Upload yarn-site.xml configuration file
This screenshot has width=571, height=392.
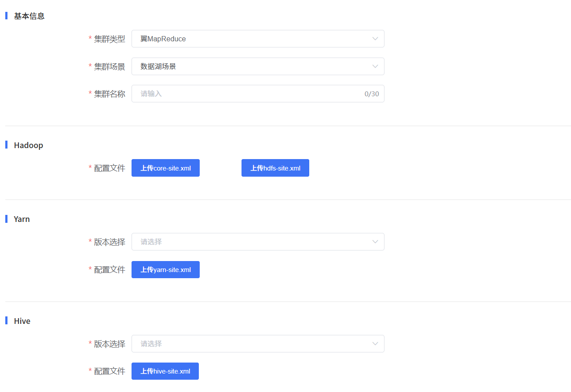pyautogui.click(x=165, y=269)
